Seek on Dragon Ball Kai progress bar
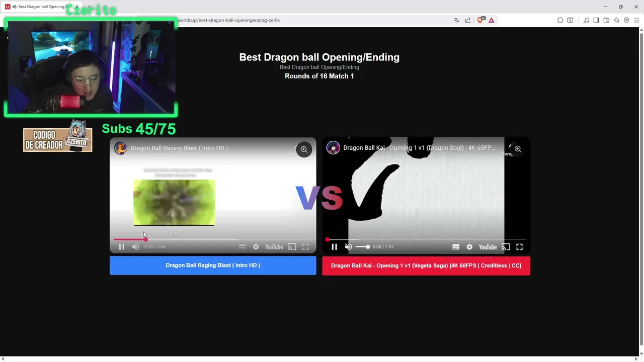The width and height of the screenshot is (644, 362). [427, 240]
